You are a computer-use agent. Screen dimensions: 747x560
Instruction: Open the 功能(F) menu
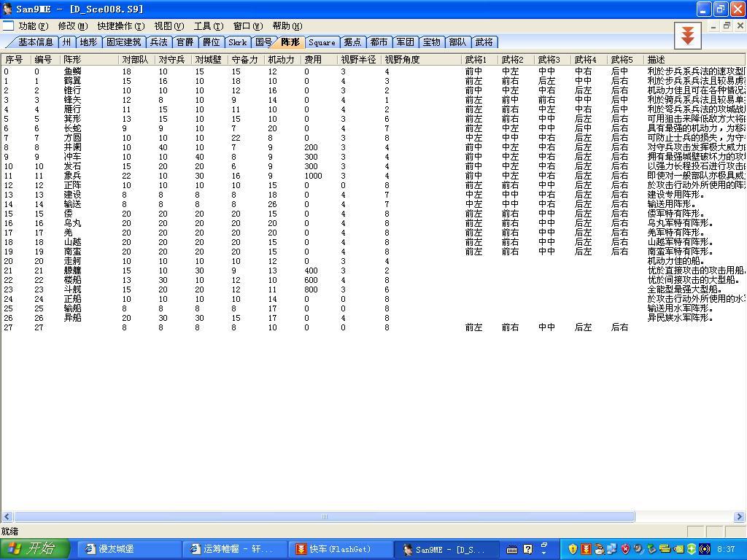pos(33,26)
